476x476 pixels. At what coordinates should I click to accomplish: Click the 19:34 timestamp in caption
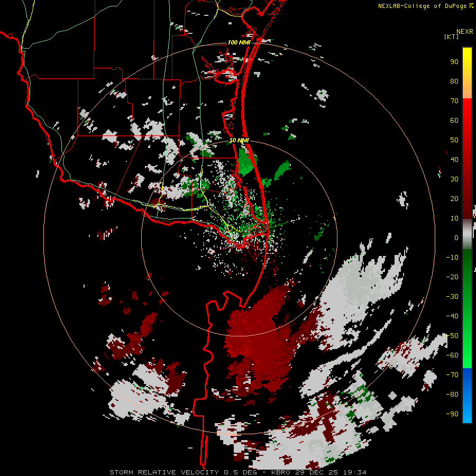click(355, 472)
